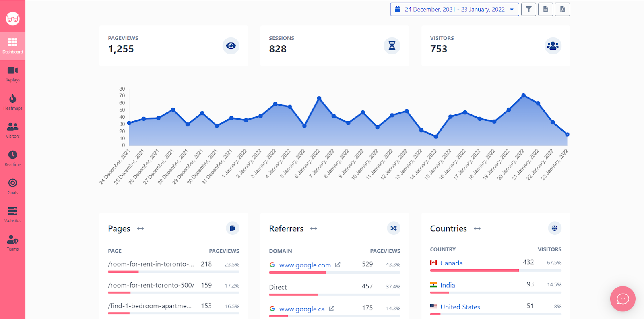Click the www.google.com pageviews progress bar

coord(334,273)
